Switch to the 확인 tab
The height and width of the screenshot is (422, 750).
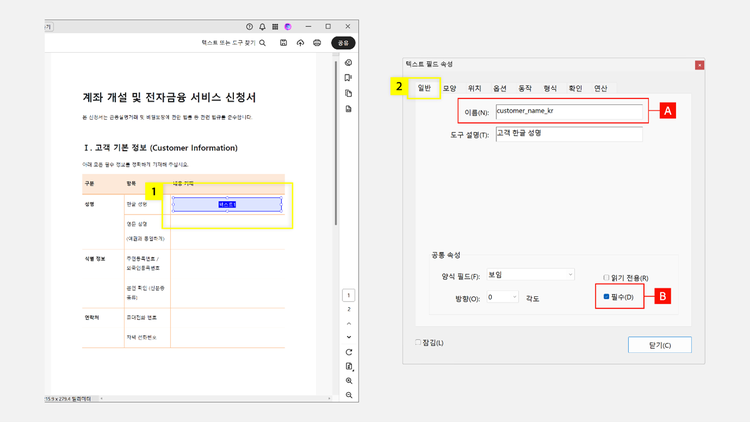point(575,88)
